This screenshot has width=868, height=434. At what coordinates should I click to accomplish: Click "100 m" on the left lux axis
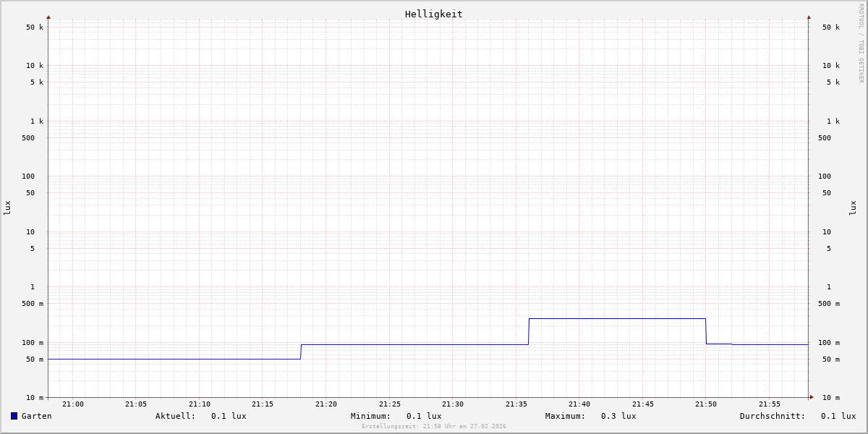click(33, 343)
